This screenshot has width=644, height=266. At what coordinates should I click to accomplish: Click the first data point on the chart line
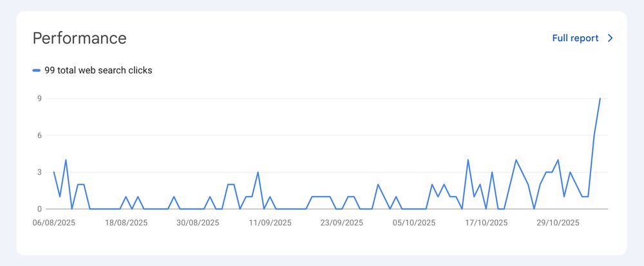coord(54,172)
